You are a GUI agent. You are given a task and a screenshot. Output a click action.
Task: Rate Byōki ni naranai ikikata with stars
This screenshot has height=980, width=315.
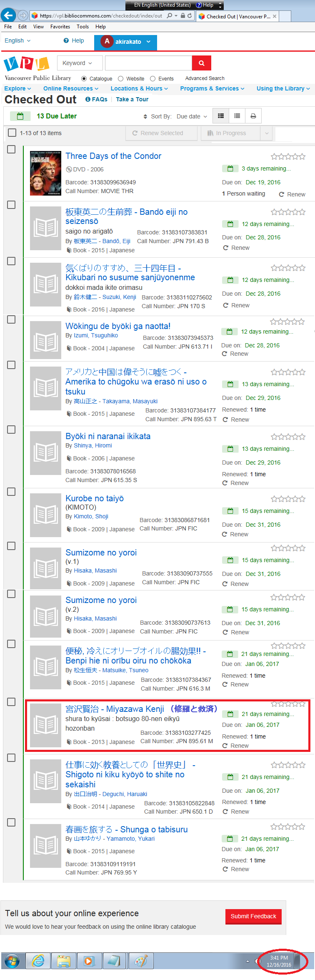pos(288,437)
